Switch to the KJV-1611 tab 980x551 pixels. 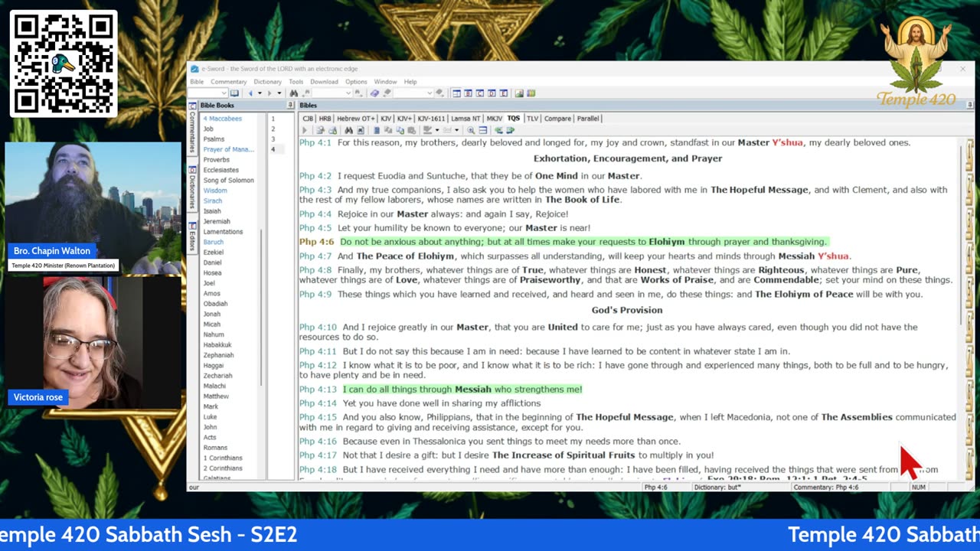coord(431,119)
